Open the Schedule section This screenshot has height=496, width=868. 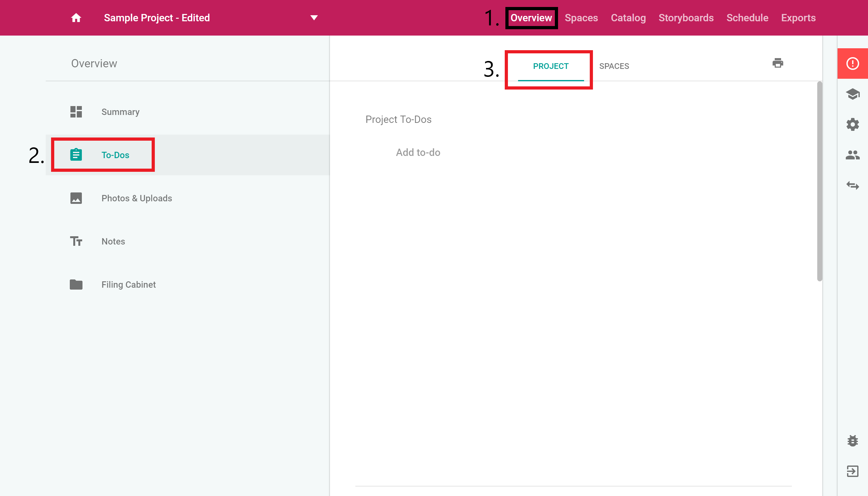pyautogui.click(x=747, y=18)
